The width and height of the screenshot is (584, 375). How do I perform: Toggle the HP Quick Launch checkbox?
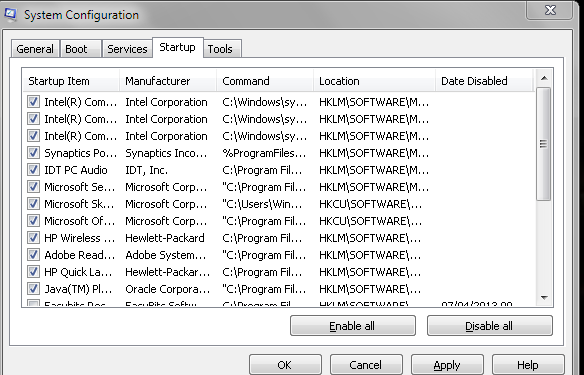pyautogui.click(x=34, y=271)
